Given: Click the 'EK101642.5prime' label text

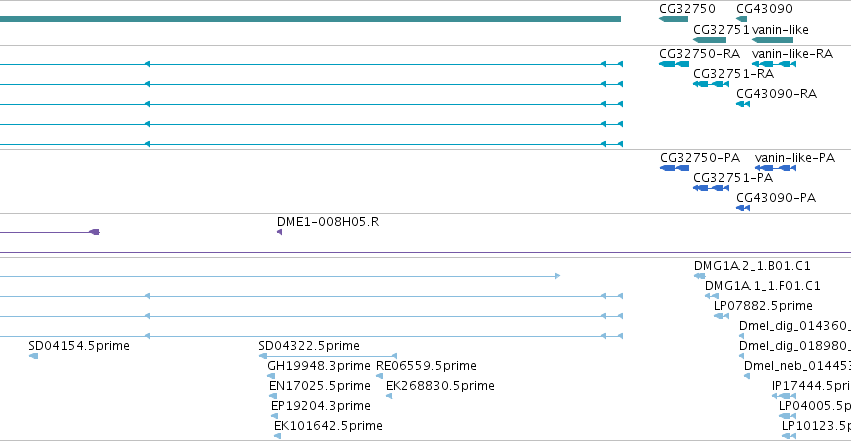Looking at the screenshot, I should pos(328,426).
